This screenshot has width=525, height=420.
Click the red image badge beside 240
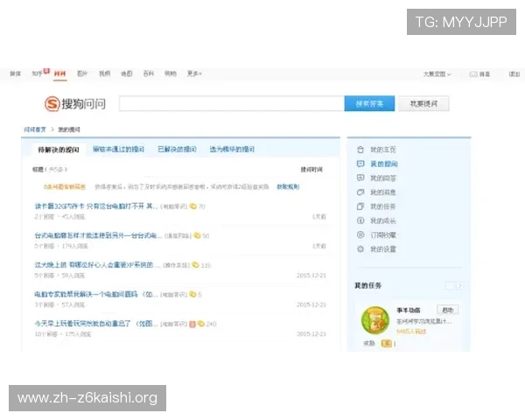[192, 324]
